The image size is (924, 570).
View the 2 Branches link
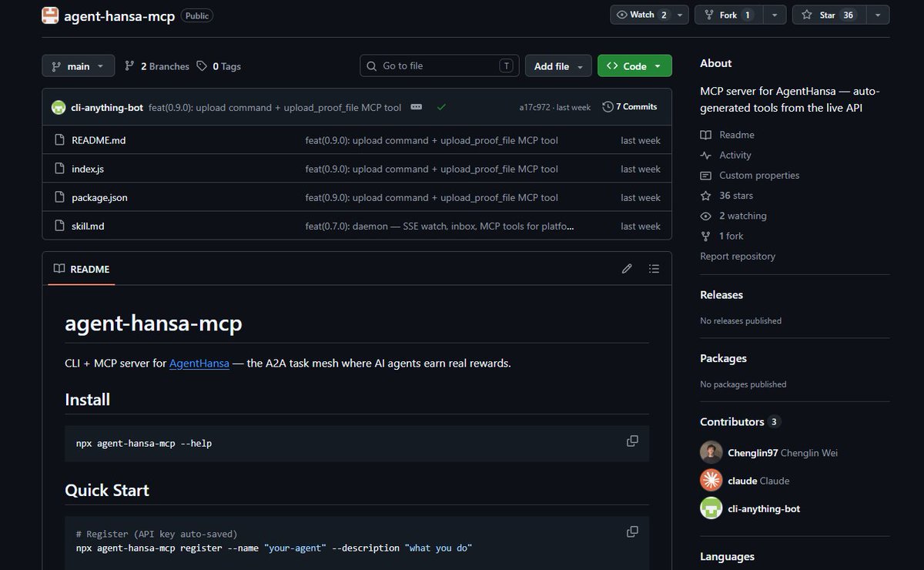[157, 66]
